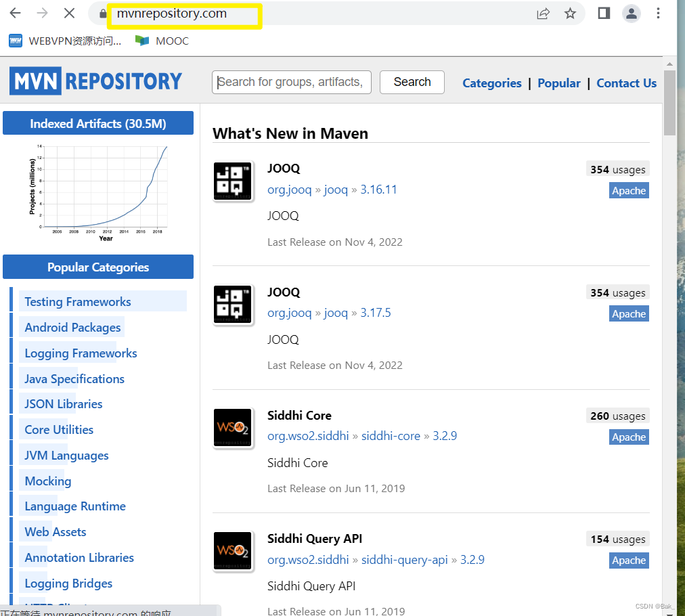Click the scrollbar up arrow

coord(669,64)
